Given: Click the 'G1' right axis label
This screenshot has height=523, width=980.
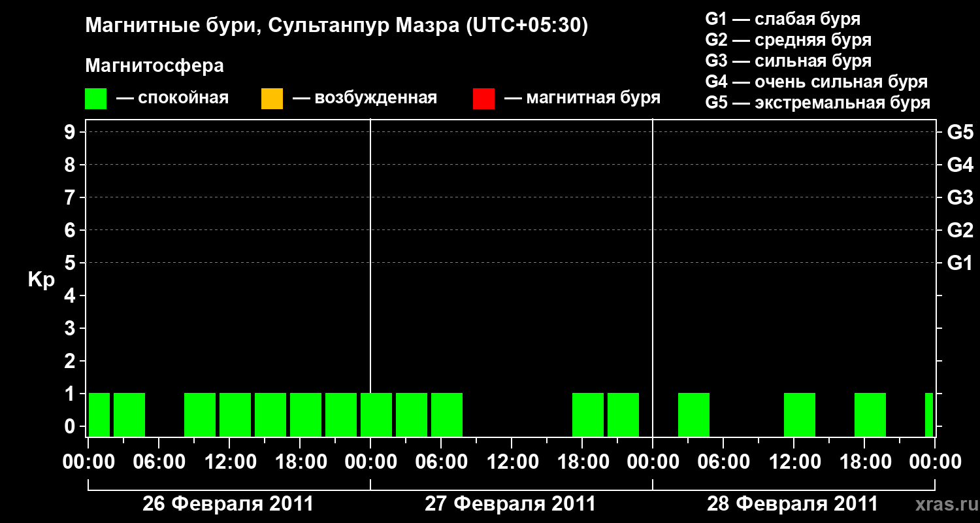Looking at the screenshot, I should coord(960,263).
